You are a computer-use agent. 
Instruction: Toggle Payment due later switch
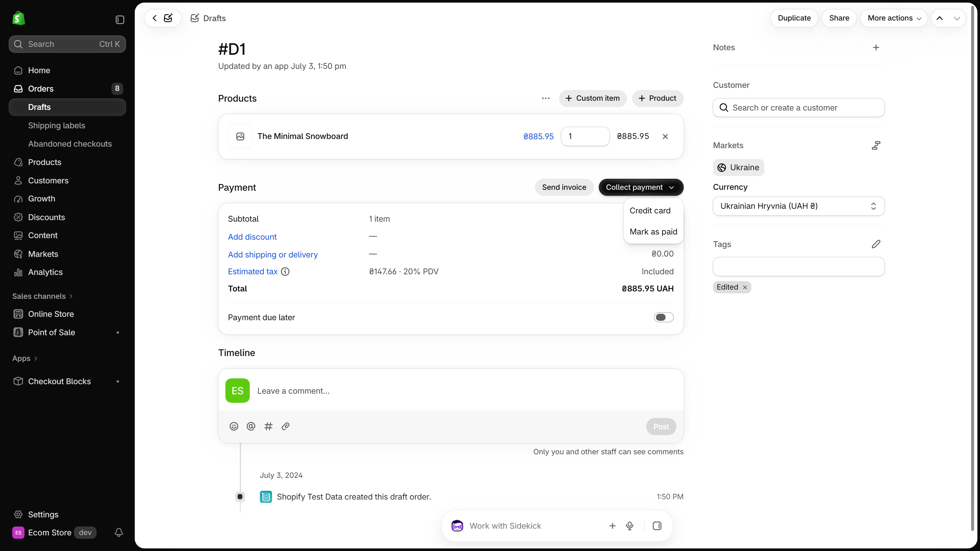click(663, 317)
